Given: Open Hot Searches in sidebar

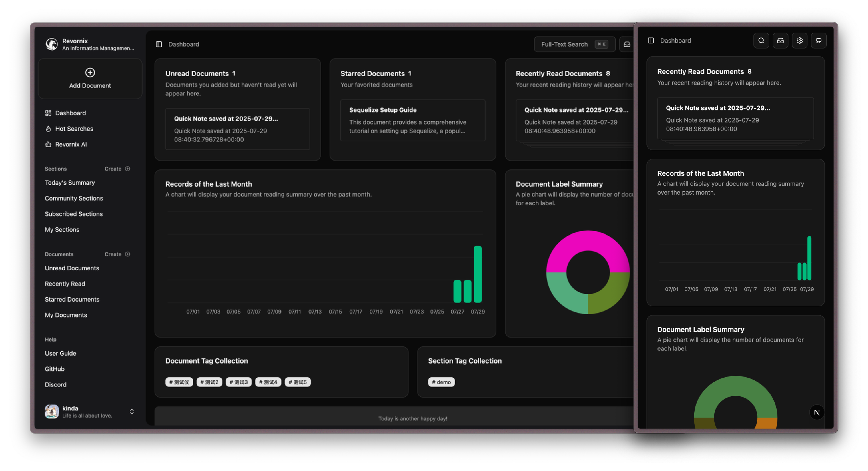Looking at the screenshot, I should (x=74, y=128).
